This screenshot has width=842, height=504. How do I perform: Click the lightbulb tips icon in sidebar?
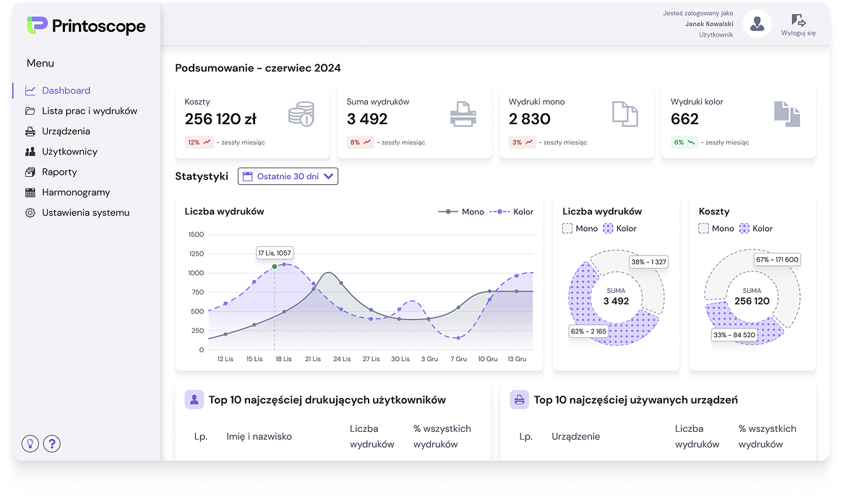pos(30,443)
